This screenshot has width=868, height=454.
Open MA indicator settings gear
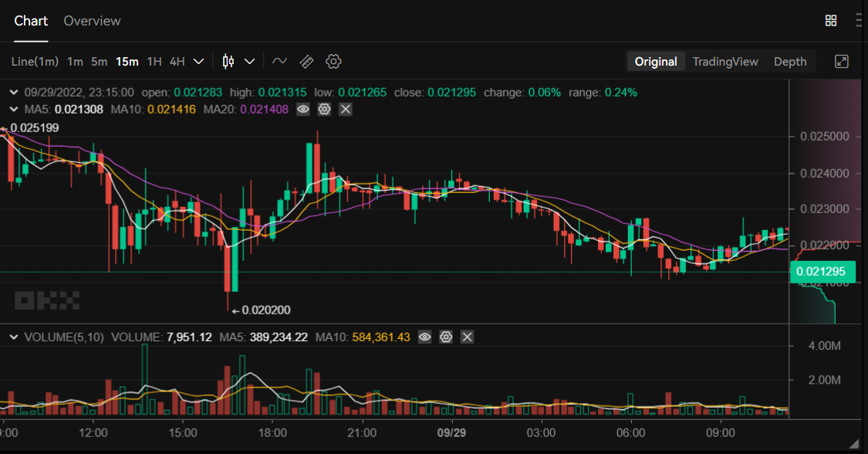(x=324, y=109)
